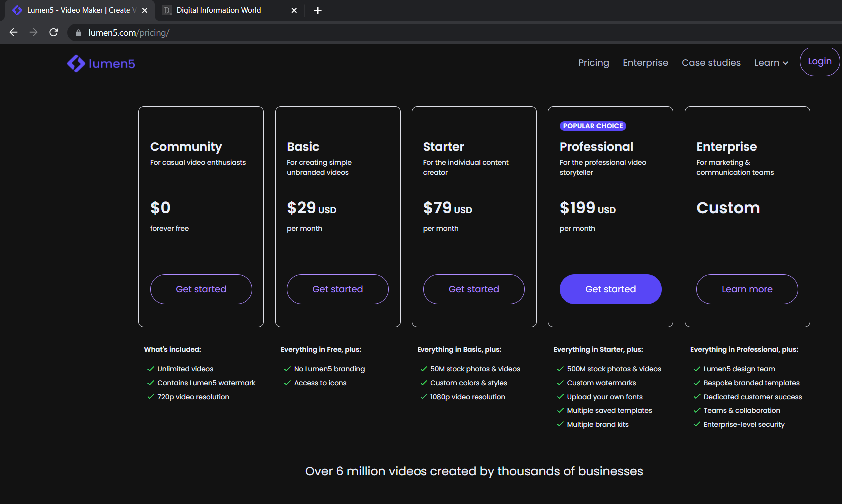Get started with Professional plan
The width and height of the screenshot is (842, 504).
click(611, 289)
